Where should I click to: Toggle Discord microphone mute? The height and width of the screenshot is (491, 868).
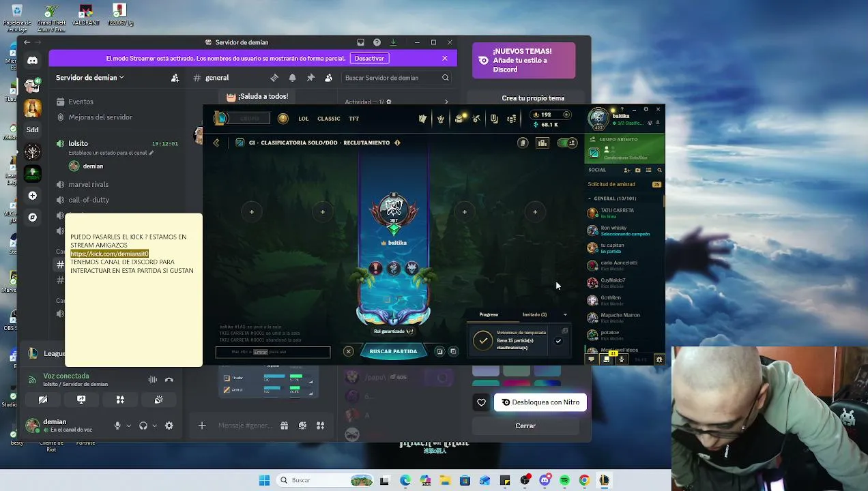pos(117,426)
